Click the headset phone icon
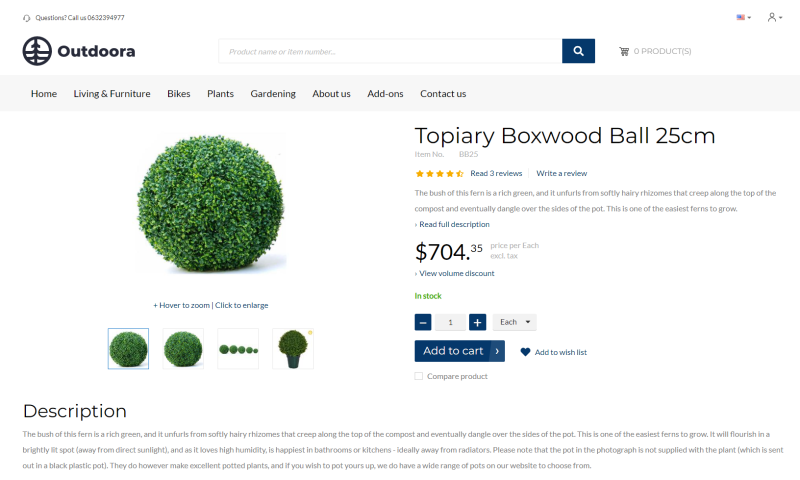Image resolution: width=800 pixels, height=480 pixels. click(27, 18)
